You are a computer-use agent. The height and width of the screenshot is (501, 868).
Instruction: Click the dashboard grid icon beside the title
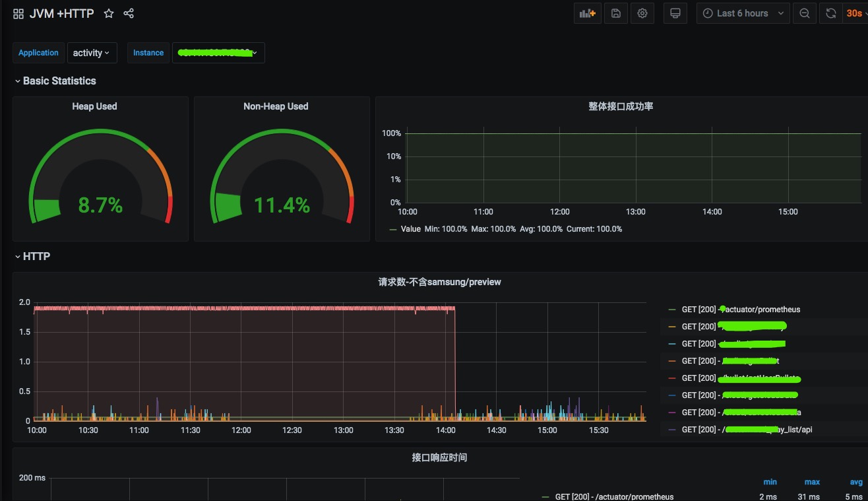coord(18,14)
